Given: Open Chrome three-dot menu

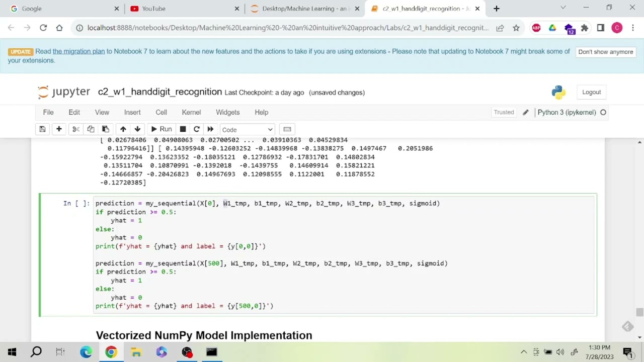Looking at the screenshot, I should click(x=633, y=28).
